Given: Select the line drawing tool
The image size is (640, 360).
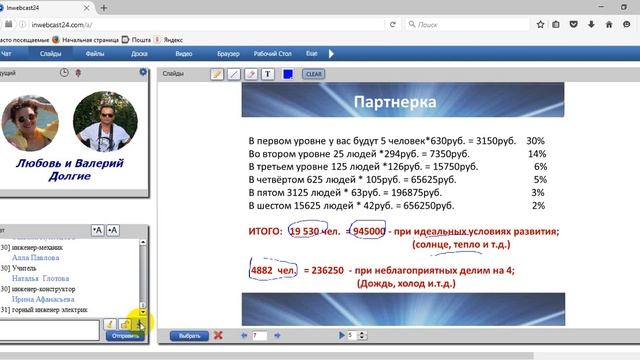Looking at the screenshot, I should [x=234, y=74].
